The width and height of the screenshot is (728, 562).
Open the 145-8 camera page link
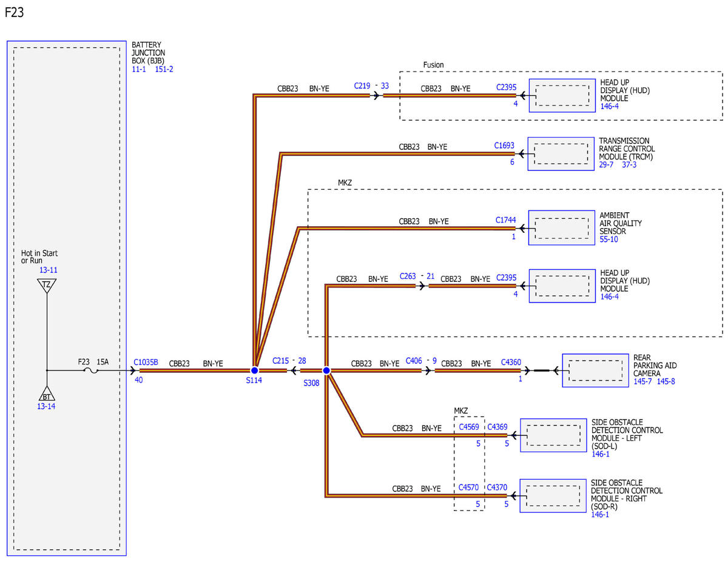(x=666, y=381)
